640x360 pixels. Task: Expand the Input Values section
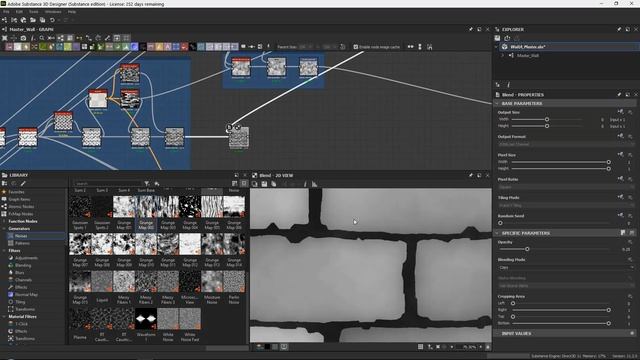(x=497, y=333)
